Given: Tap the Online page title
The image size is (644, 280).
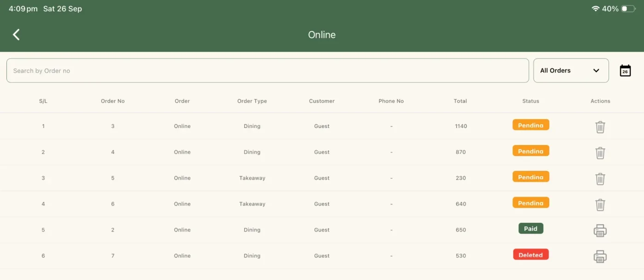Looking at the screenshot, I should [x=322, y=35].
